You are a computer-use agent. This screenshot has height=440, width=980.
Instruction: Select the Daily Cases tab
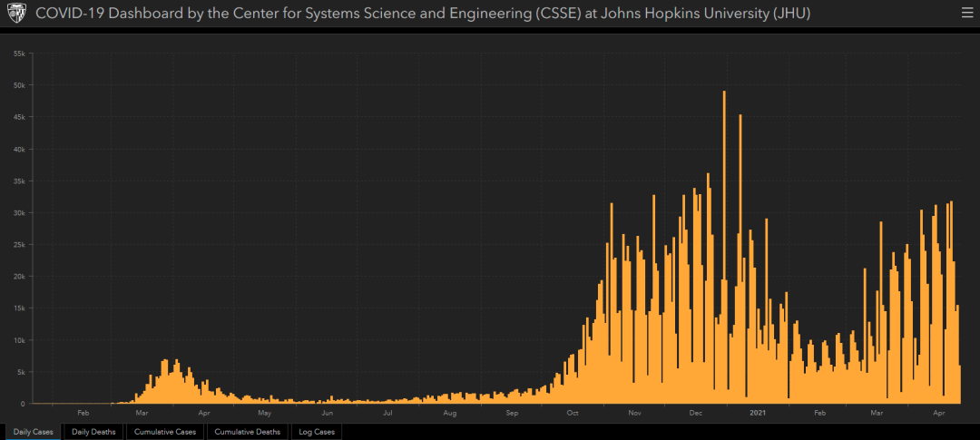pyautogui.click(x=34, y=432)
